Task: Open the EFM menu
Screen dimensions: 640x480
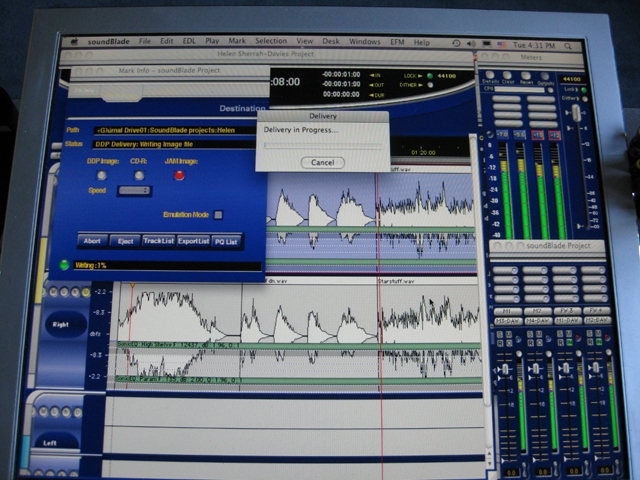Action: coord(397,42)
